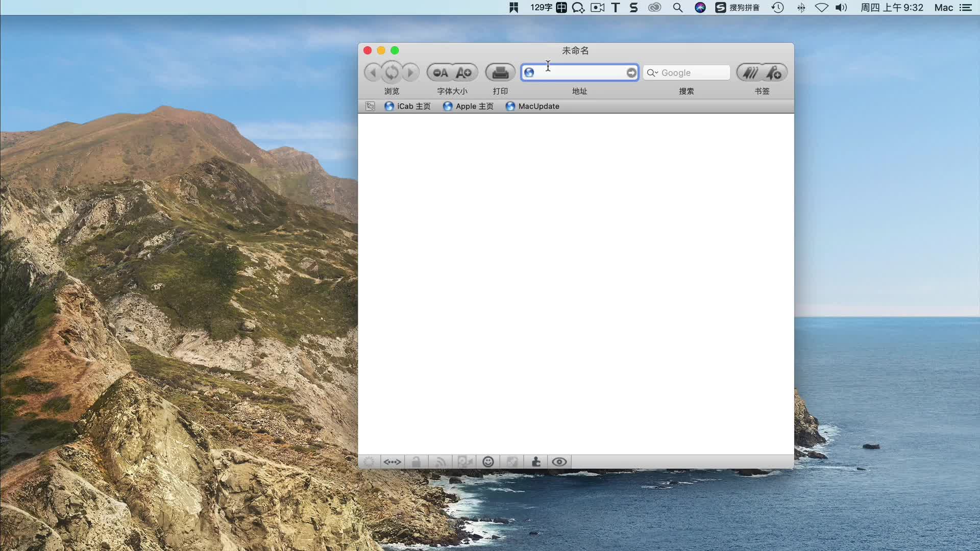The image size is (980, 551).
Task: Click the RSS feed icon at bottom
Action: pyautogui.click(x=440, y=462)
